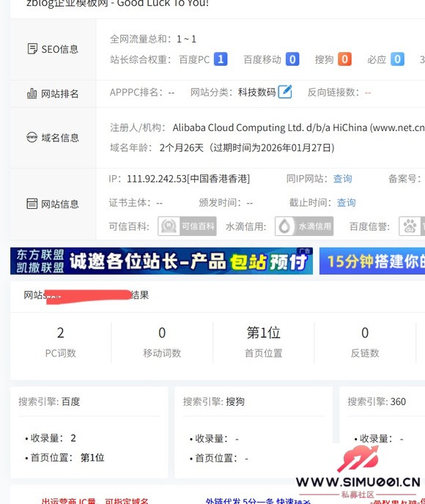Click the 必应 weight badge showing 0
Viewport: 425px width, 504px height.
(397, 59)
